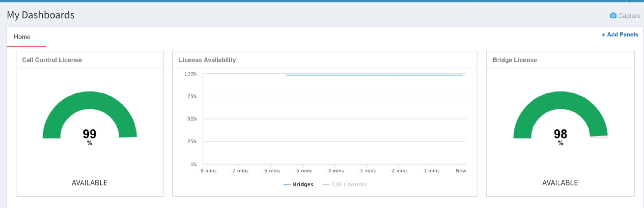Viewport: 644px width, 208px height.
Task: Click the Now axis label
Action: tap(461, 170)
